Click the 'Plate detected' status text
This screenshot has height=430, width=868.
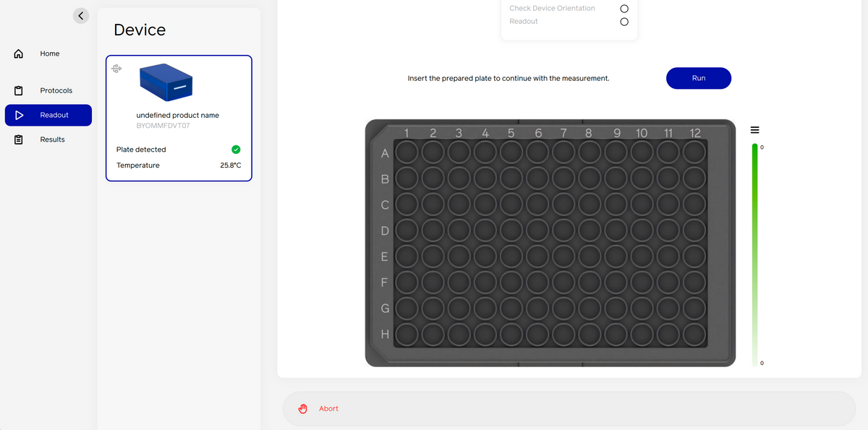141,150
